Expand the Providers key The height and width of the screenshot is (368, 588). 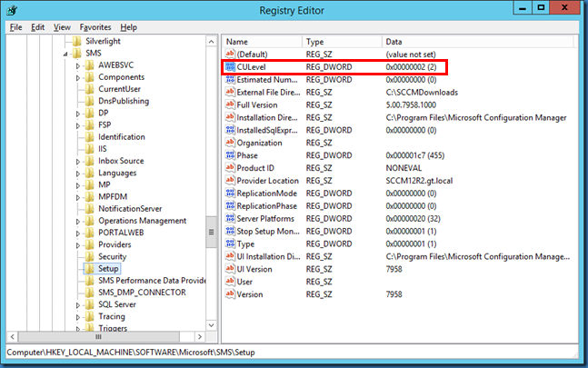[x=78, y=245]
